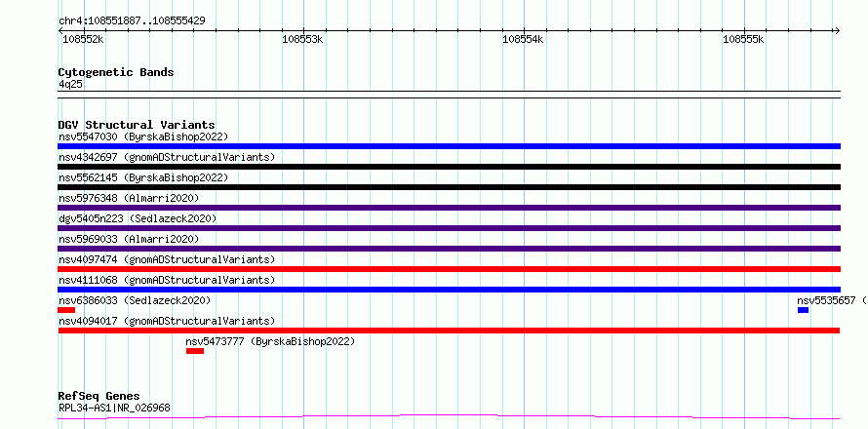Select the nsv4111068 blue variant bar
The width and height of the screenshot is (868, 429).
click(x=449, y=290)
